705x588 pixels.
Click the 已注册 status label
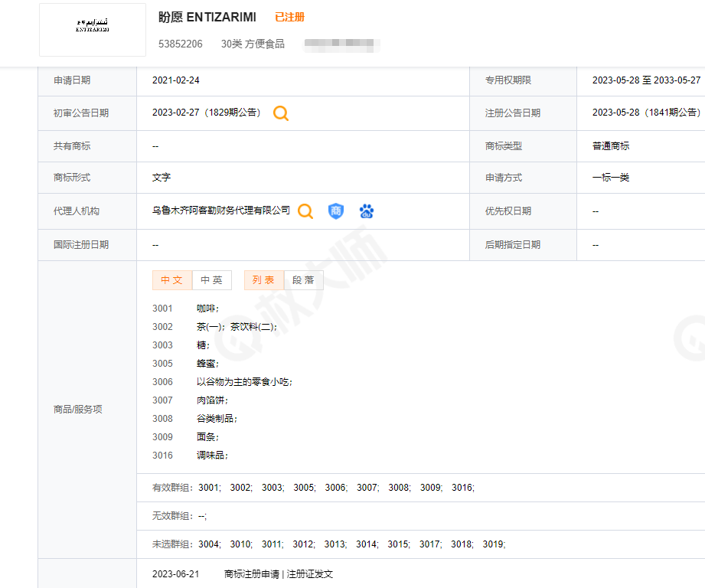289,17
